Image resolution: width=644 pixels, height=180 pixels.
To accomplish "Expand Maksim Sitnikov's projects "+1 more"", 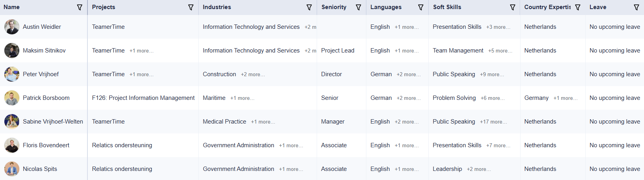I will 141,51.
